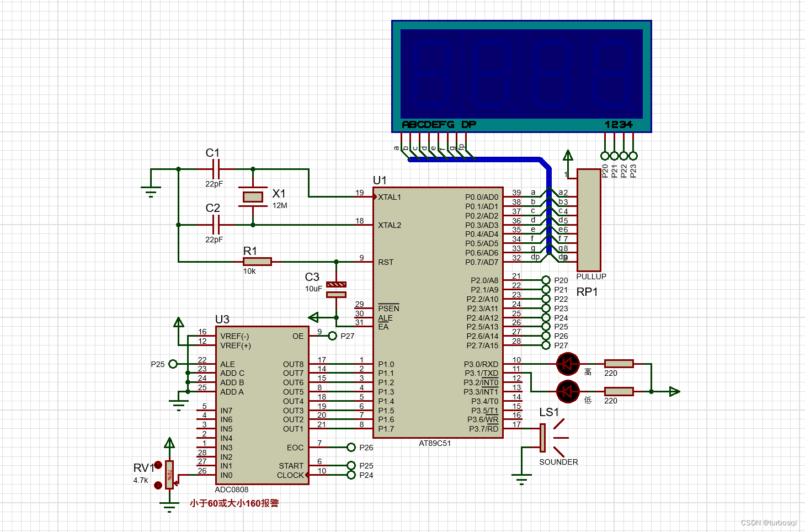Click the DP label on the display
Viewport: 805px width, 532px height.
468,125
